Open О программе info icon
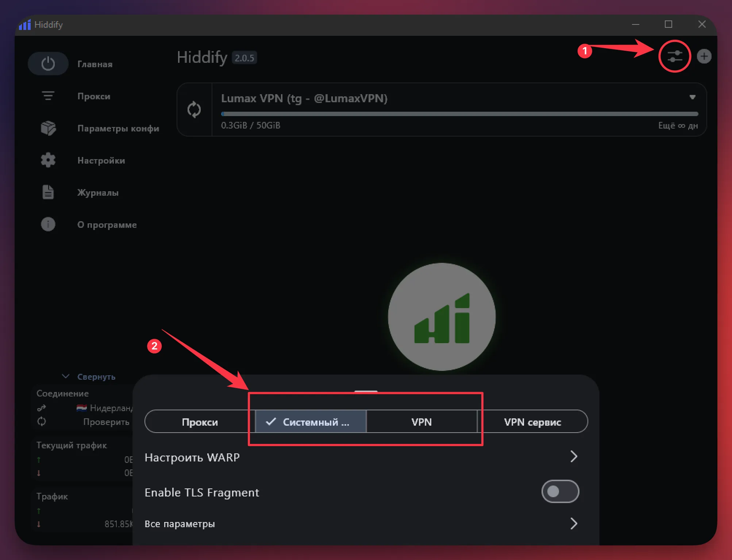 48,224
